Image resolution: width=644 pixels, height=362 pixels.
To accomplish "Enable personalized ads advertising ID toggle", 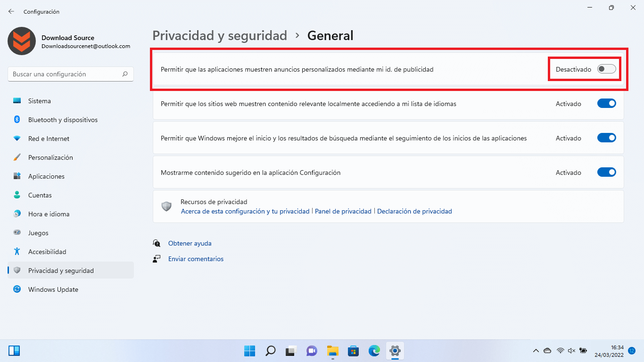I will [607, 69].
